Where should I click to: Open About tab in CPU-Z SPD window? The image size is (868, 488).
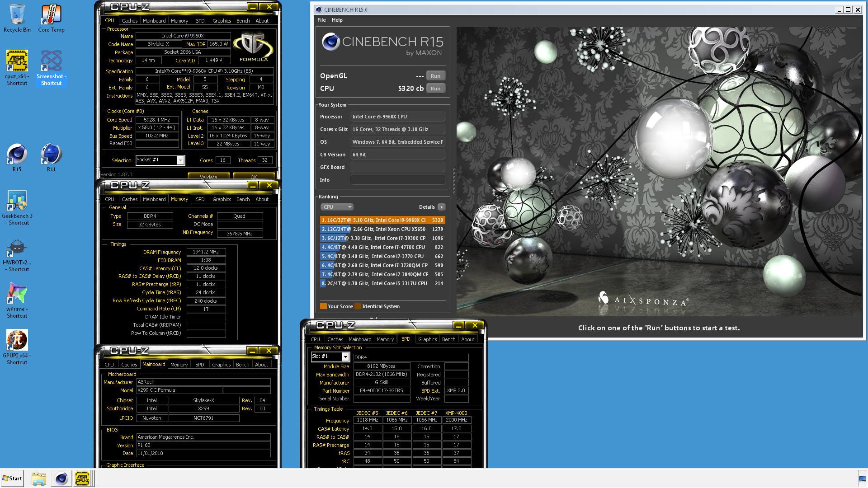tap(467, 339)
